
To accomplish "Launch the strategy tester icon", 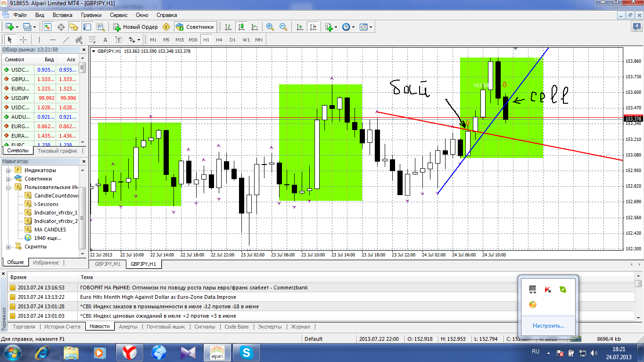I will click(x=100, y=27).
